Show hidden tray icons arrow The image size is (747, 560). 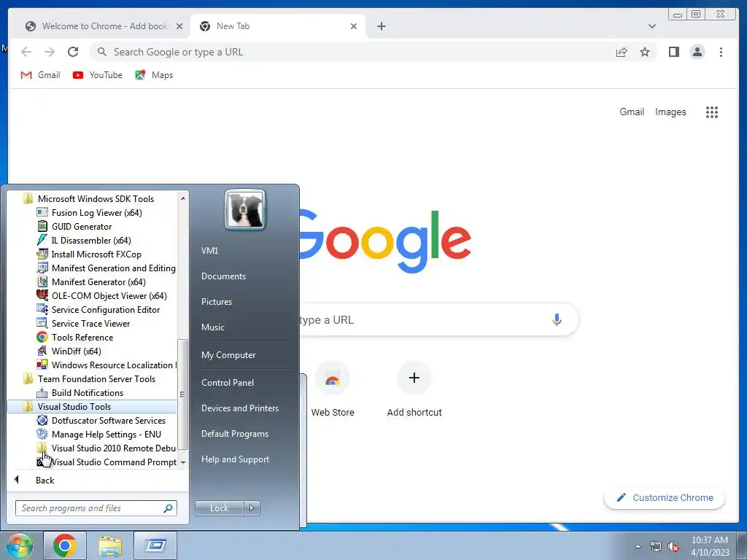tap(638, 546)
